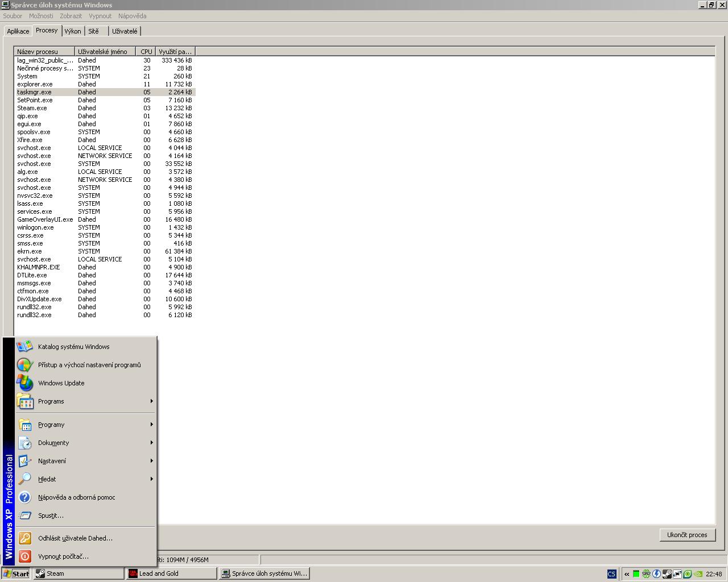This screenshot has height=582, width=728.
Task: Click the red Vypnout počítač power icon
Action: pyautogui.click(x=24, y=556)
